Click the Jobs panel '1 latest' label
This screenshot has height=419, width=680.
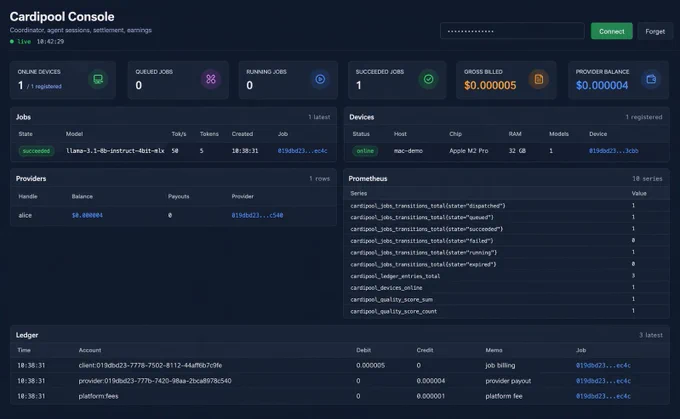319,117
